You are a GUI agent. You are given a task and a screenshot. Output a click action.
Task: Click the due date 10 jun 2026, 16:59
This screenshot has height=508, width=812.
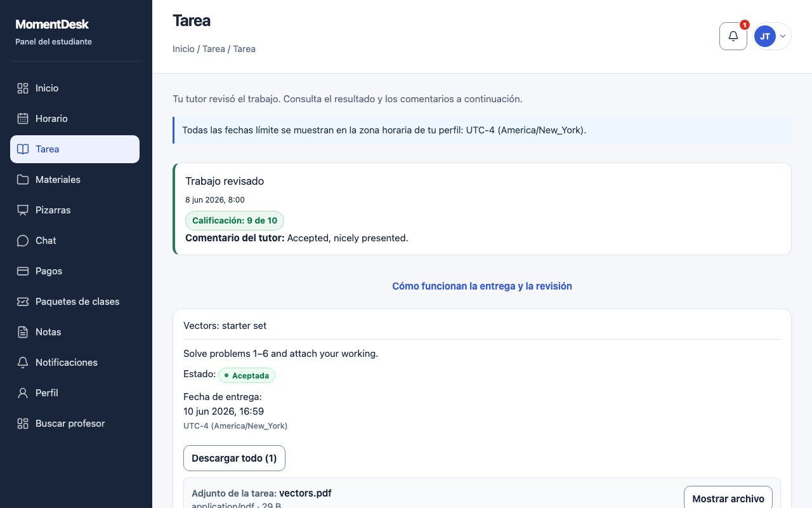pos(224,411)
